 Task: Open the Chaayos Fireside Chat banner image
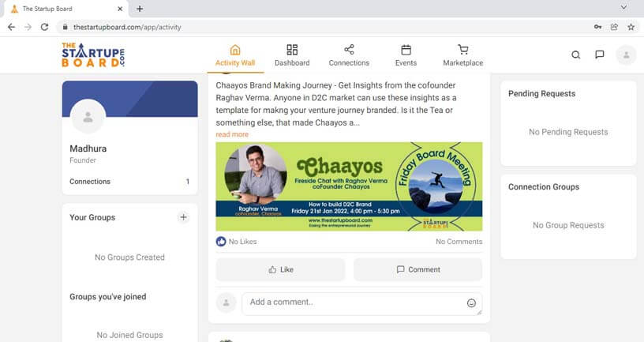[x=349, y=186]
